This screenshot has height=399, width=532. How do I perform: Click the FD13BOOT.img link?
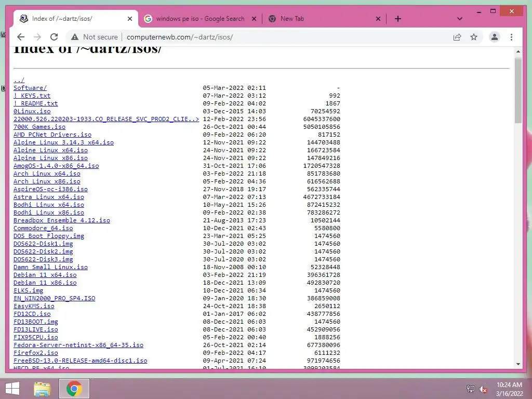click(36, 322)
